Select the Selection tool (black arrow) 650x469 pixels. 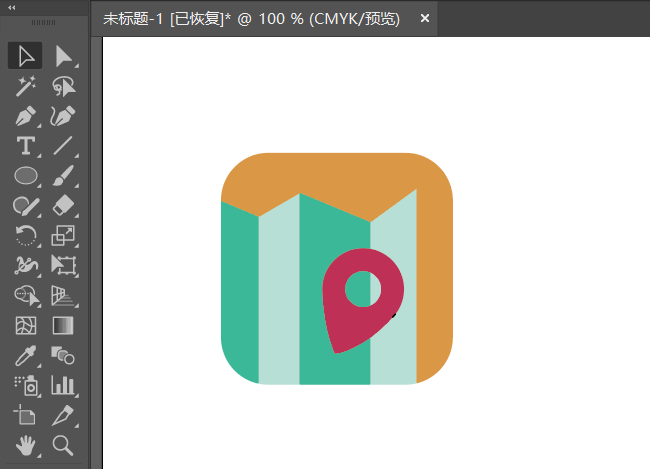pos(25,56)
